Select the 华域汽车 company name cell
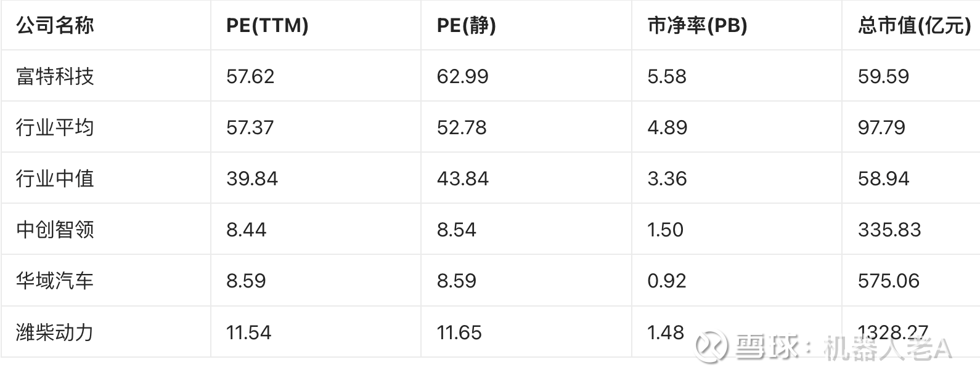The height and width of the screenshot is (378, 980). [x=55, y=281]
